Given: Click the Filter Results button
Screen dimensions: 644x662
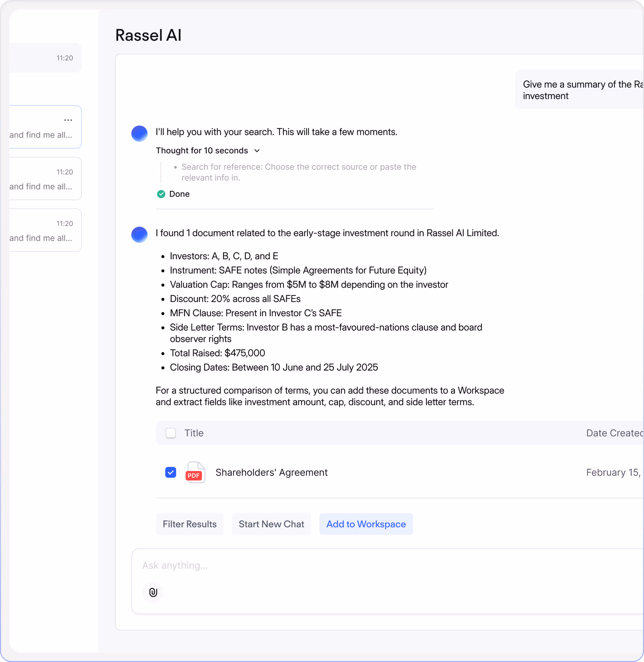Looking at the screenshot, I should (x=190, y=524).
